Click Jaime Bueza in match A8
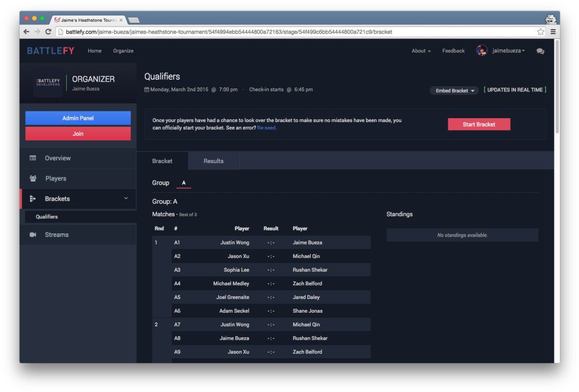 pos(234,338)
